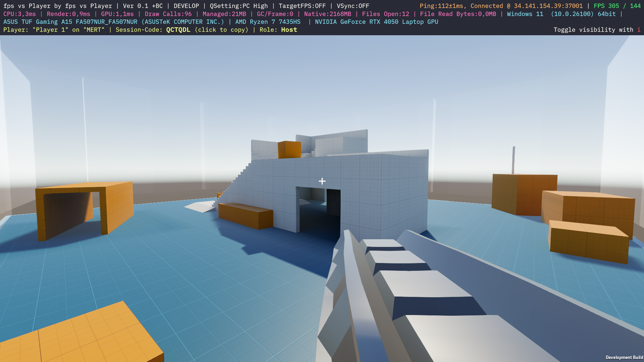Click the Draw Calls:96 stat
Viewport: 644px width, 362px height.
point(168,14)
